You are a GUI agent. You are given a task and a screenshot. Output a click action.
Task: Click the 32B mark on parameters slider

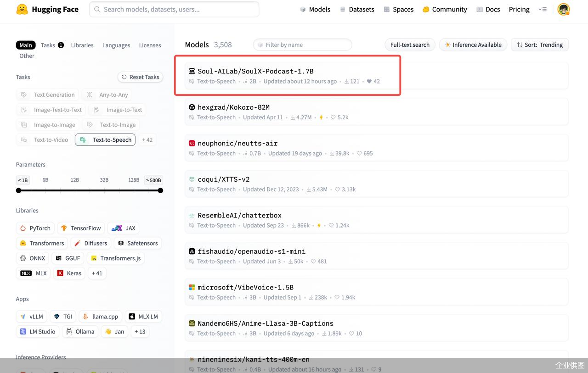point(104,180)
